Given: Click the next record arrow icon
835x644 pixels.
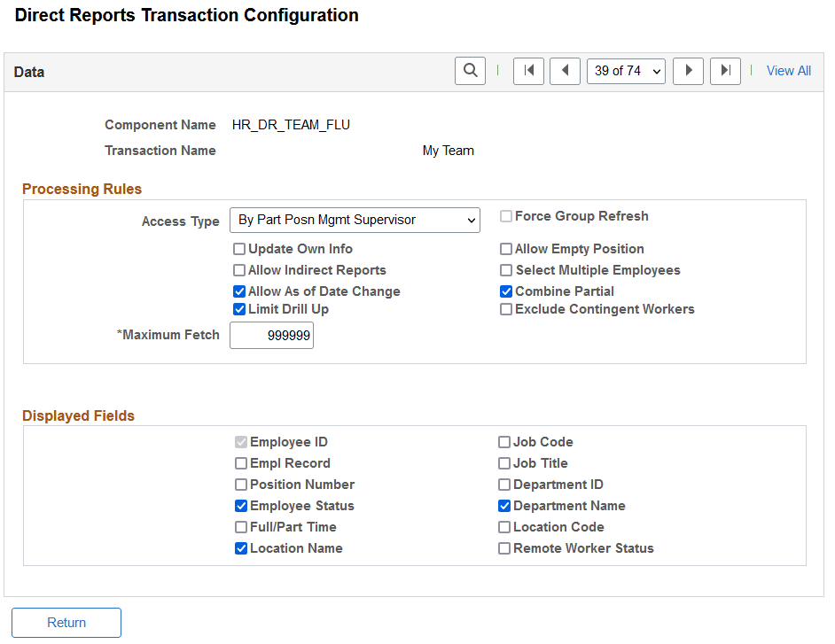Looking at the screenshot, I should pos(688,70).
